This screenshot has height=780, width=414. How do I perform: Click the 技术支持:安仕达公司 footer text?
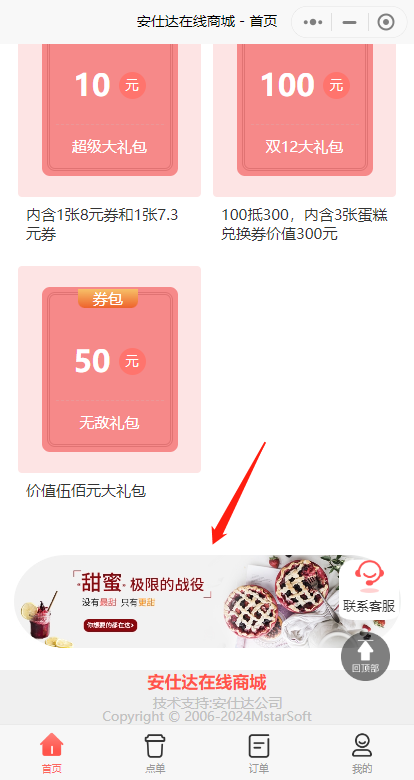coord(217,703)
